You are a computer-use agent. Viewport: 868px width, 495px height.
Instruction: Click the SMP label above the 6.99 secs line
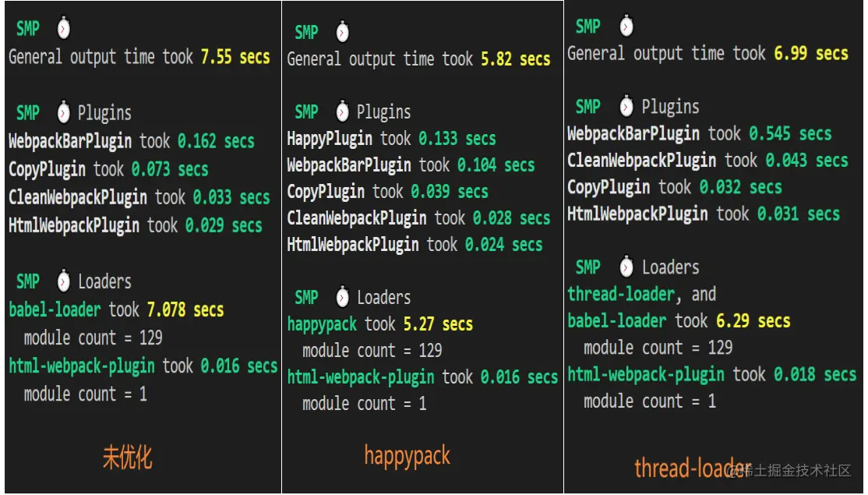pyautogui.click(x=588, y=26)
